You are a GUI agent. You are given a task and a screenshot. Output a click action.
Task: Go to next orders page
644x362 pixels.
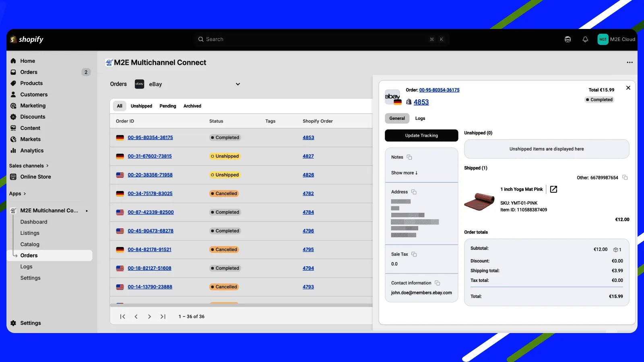tap(149, 317)
